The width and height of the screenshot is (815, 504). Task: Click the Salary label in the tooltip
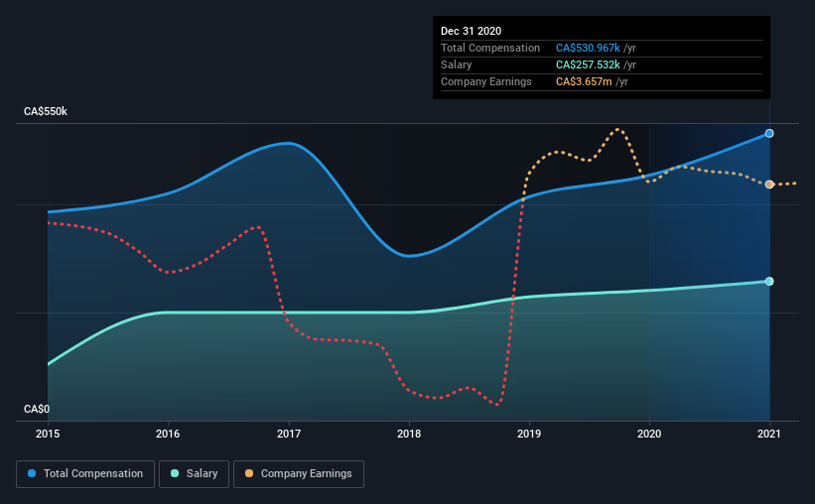coord(457,64)
